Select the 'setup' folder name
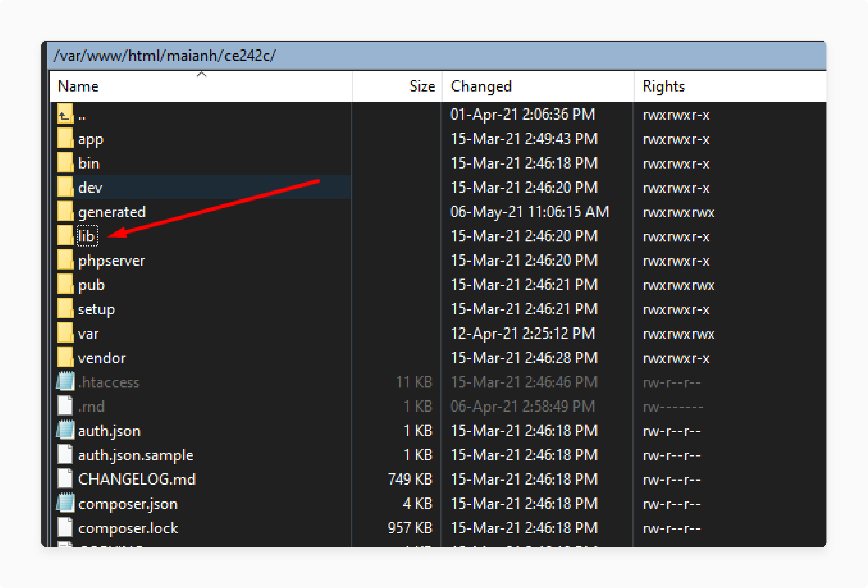Viewport: 868px width, 588px height. click(96, 310)
